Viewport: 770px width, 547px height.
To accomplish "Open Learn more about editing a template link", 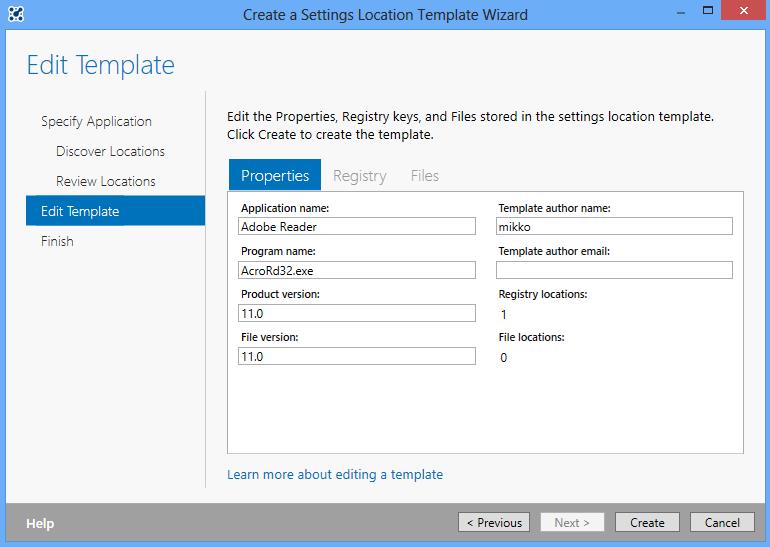I will click(335, 474).
